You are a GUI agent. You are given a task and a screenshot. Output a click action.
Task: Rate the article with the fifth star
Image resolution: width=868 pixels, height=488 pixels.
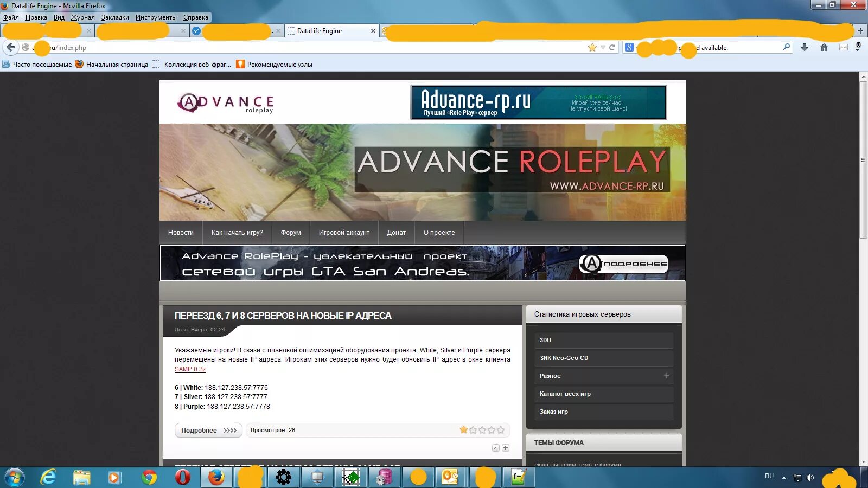click(501, 430)
